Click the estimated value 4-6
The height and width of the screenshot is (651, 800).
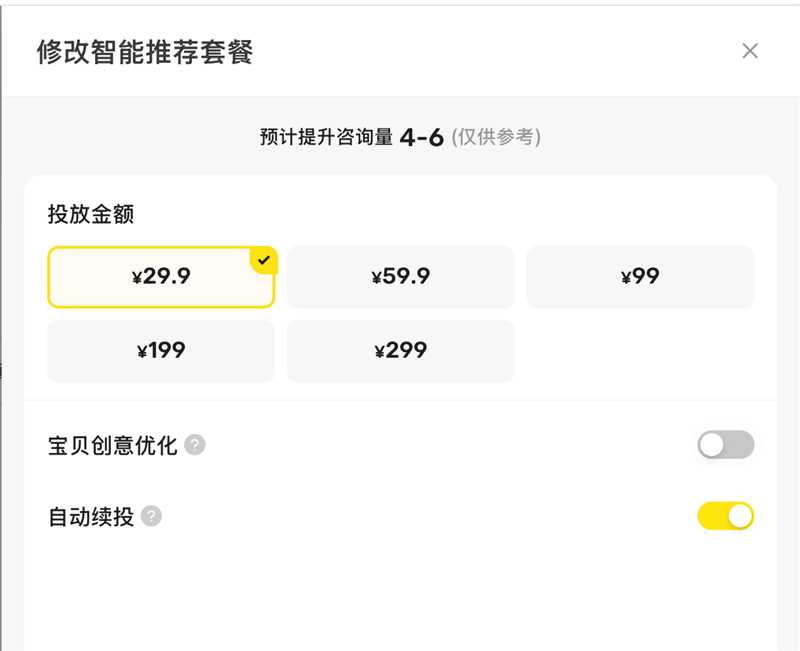[421, 137]
